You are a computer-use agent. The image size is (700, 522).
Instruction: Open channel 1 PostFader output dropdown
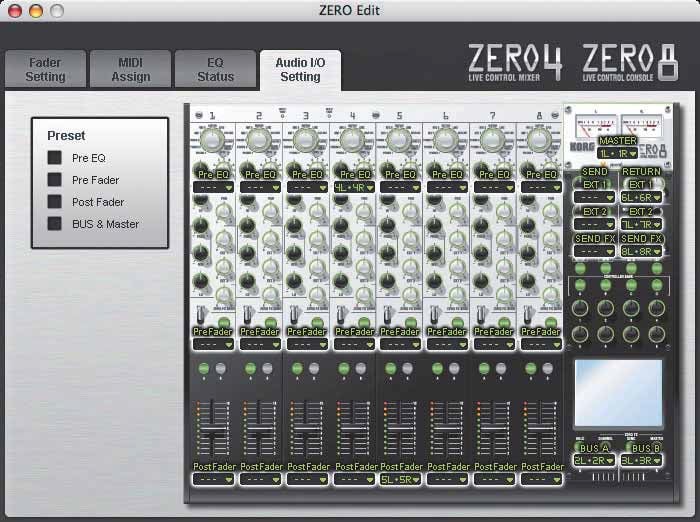213,480
